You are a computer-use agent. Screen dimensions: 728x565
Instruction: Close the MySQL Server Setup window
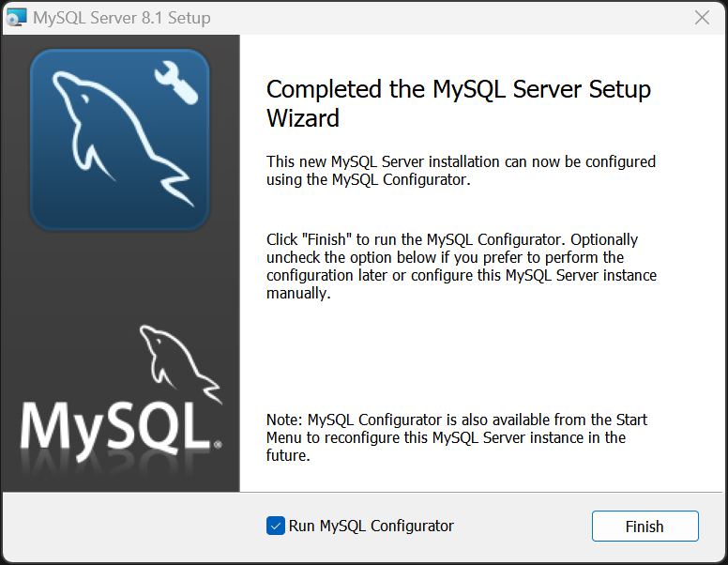702,18
